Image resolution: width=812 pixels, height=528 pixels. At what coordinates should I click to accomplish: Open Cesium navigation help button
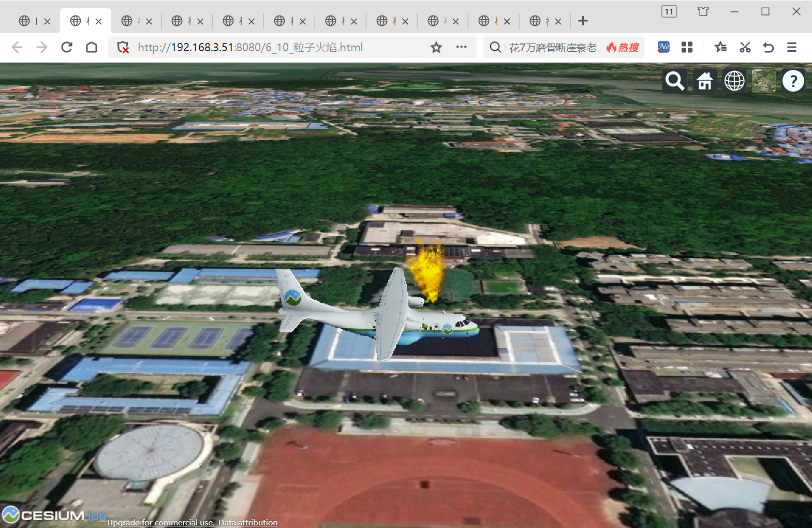click(793, 81)
